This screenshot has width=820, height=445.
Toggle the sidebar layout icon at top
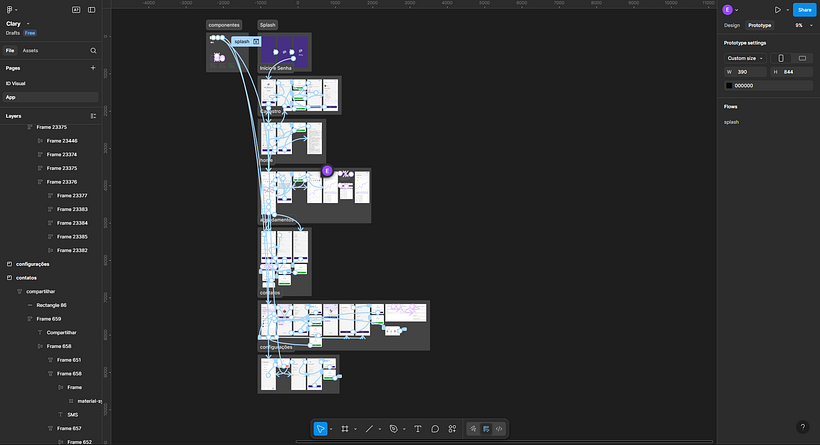coord(92,10)
